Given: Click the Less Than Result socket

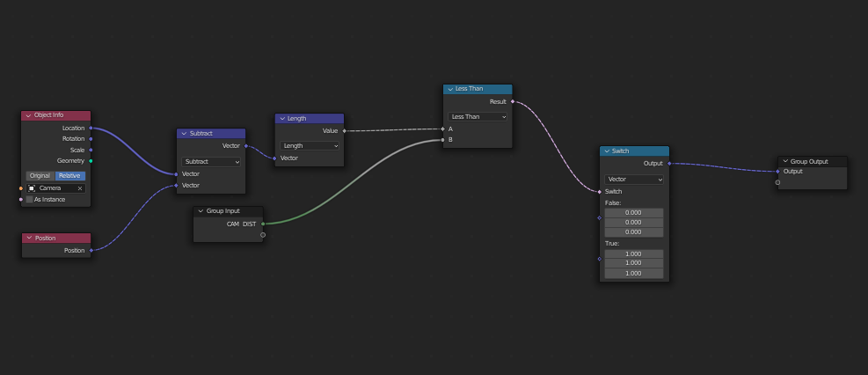Looking at the screenshot, I should coord(513,101).
